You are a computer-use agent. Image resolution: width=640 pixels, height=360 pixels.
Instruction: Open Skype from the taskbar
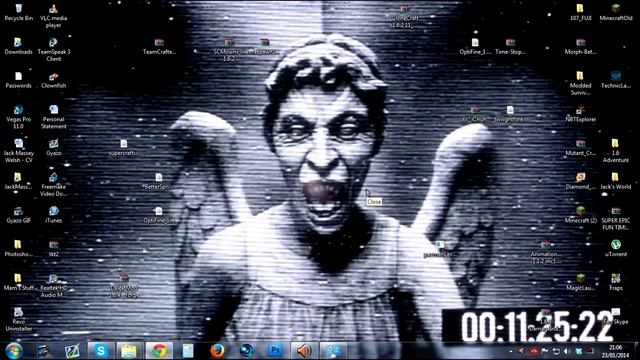pyautogui.click(x=101, y=351)
